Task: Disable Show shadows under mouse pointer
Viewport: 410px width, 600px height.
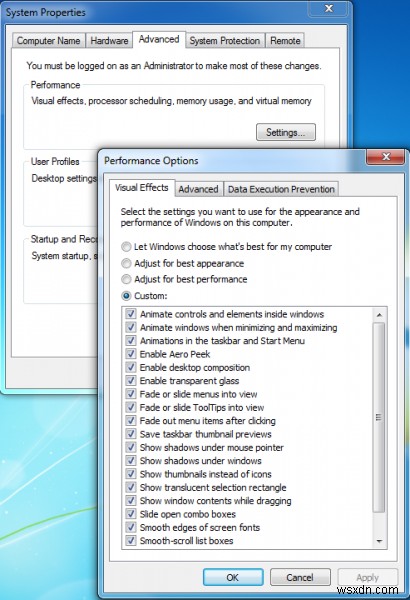Action: click(131, 447)
